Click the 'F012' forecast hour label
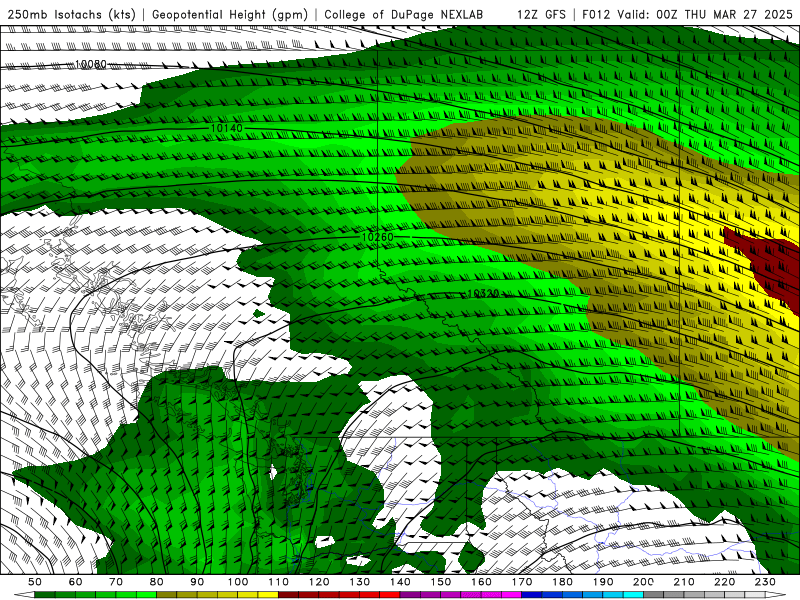This screenshot has height=600, width=800. (x=596, y=14)
